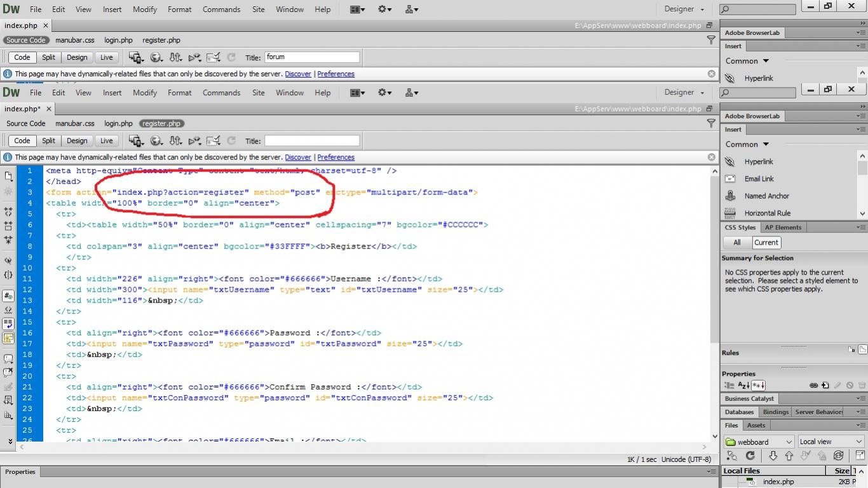The width and height of the screenshot is (868, 488).
Task: Front window: click W3C validation icon
Action: tap(194, 140)
